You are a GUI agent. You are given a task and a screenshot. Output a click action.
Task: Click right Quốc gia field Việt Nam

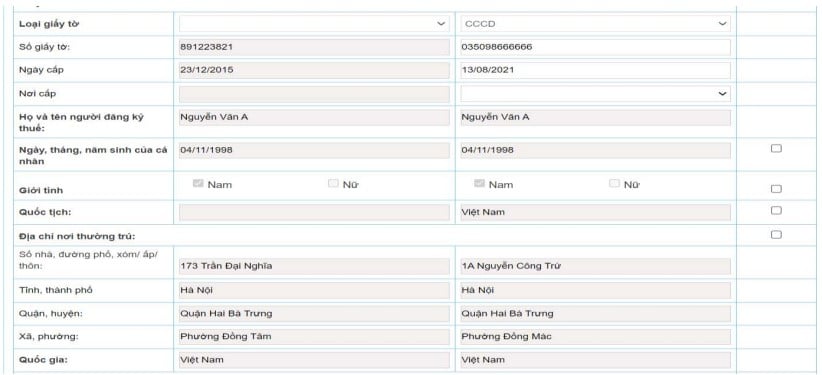(595, 360)
